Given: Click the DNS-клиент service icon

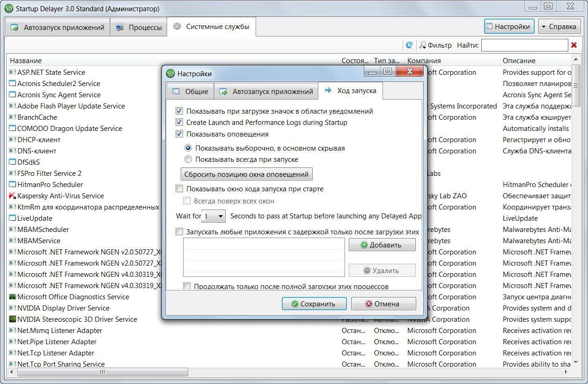Looking at the screenshot, I should [13, 151].
